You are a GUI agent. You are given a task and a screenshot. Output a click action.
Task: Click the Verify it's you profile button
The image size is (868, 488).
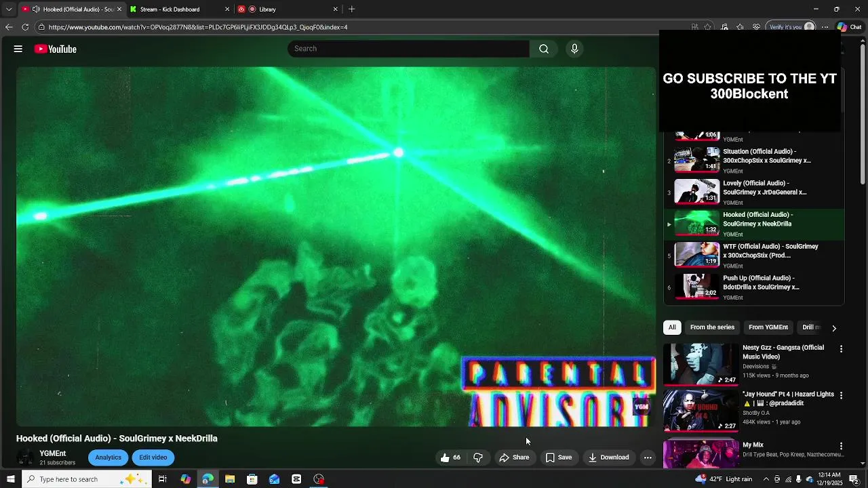tap(791, 27)
